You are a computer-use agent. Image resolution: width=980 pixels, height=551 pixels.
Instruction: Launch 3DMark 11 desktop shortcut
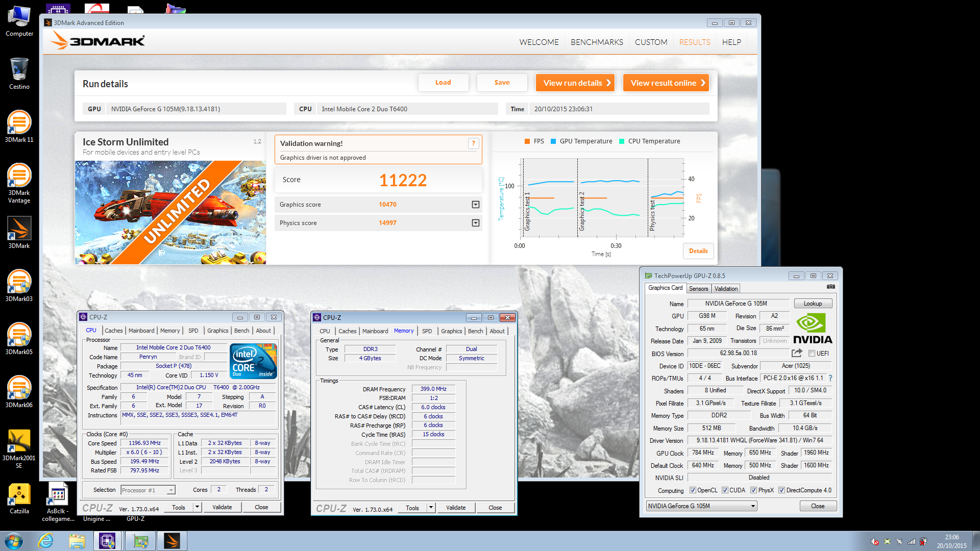[19, 127]
